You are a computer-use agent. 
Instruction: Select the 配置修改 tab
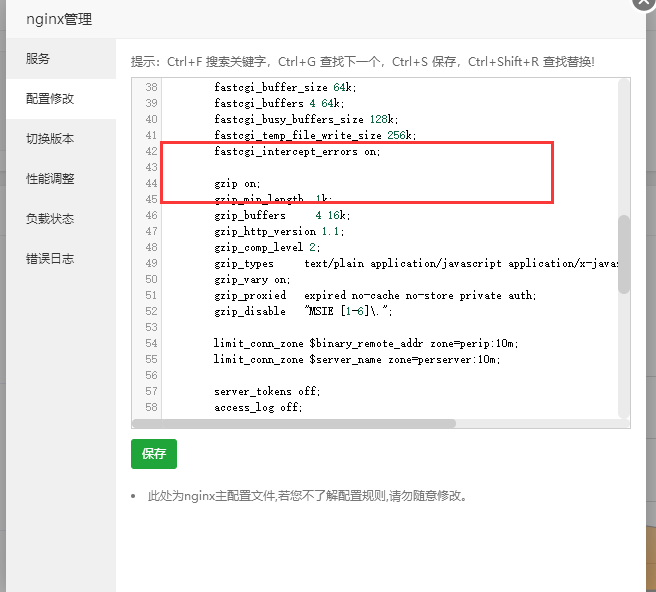61,99
